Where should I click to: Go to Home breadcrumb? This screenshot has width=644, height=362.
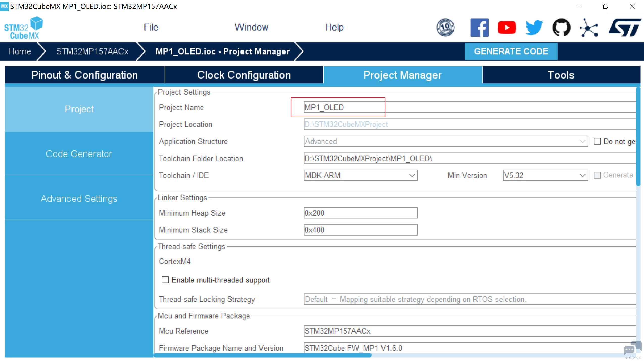coord(20,51)
